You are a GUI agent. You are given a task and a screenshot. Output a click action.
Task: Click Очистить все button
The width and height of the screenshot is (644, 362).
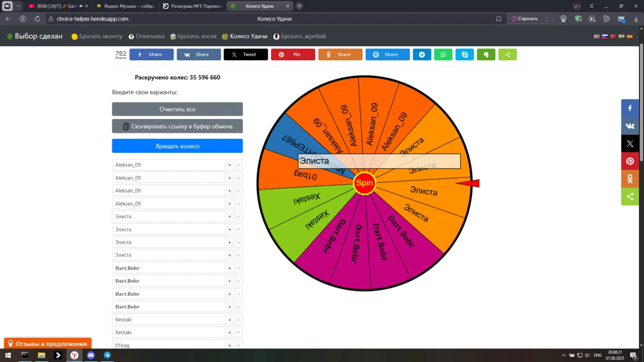(x=177, y=109)
